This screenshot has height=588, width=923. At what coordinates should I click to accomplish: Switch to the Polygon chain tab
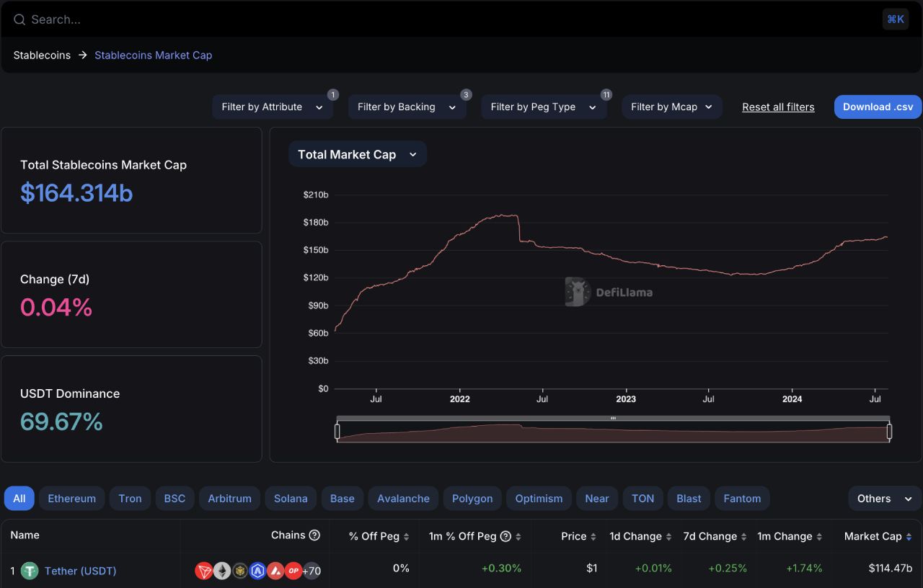(x=472, y=499)
